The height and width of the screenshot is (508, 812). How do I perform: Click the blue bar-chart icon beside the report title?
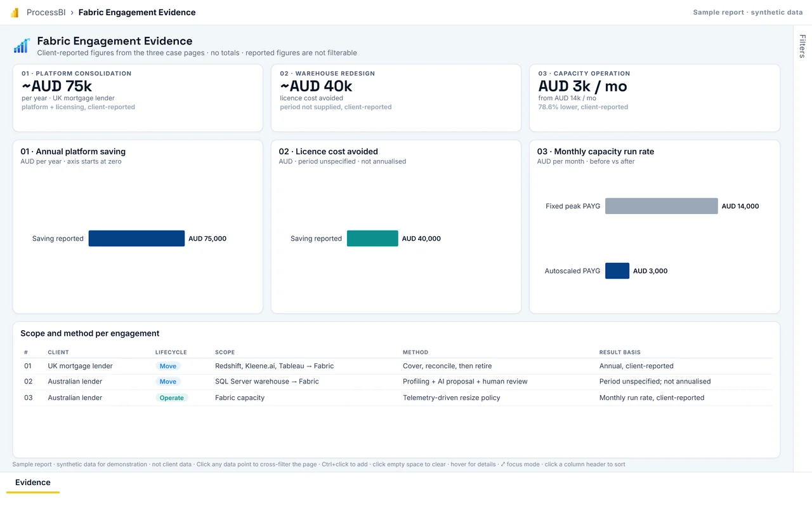tap(22, 46)
